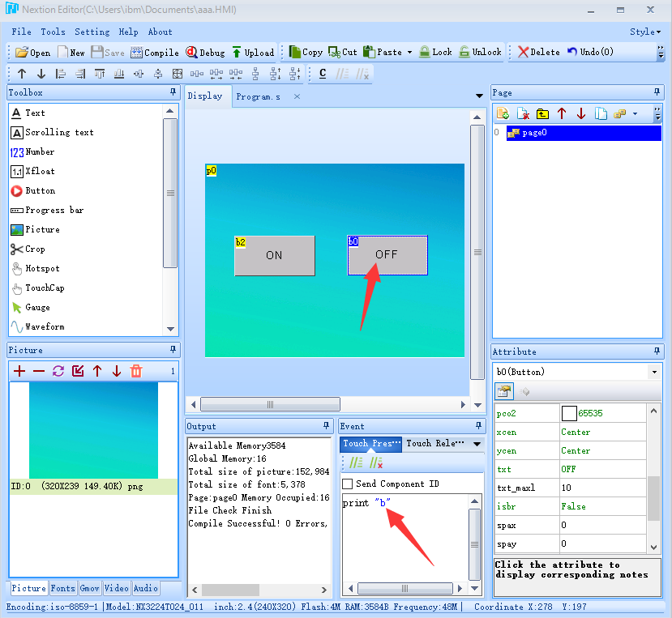Image resolution: width=672 pixels, height=618 pixels.
Task: Expand the Style dropdown at top right
Action: [x=646, y=32]
